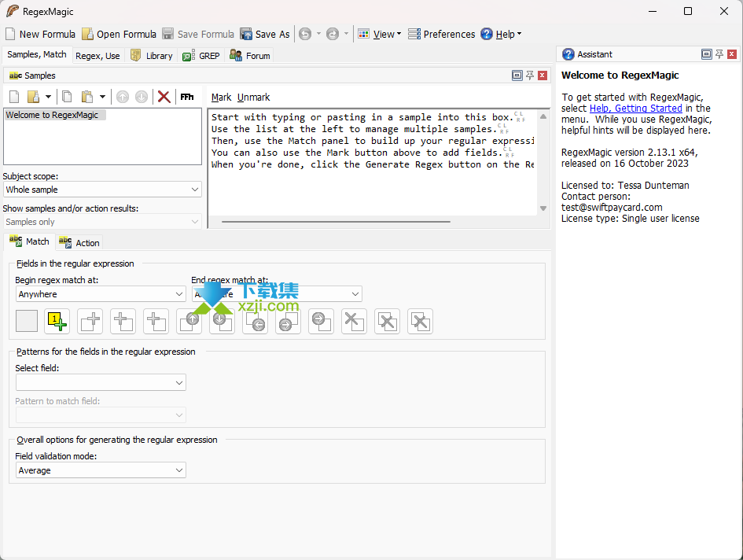Click the Mark button

pos(221,98)
